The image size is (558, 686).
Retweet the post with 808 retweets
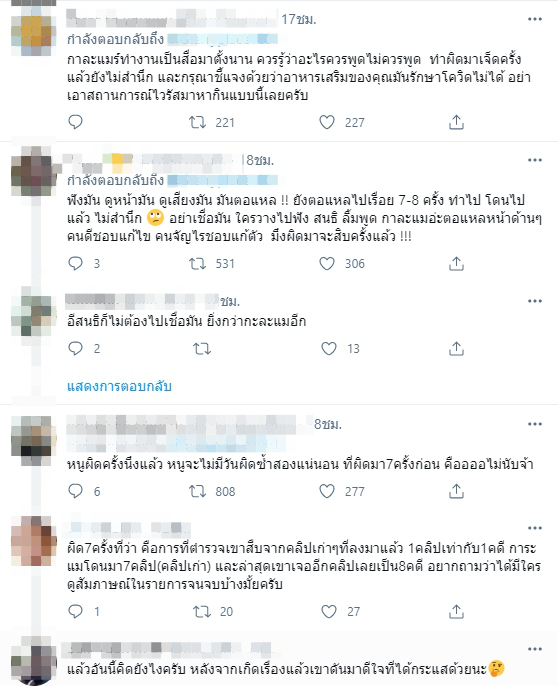coord(197,491)
